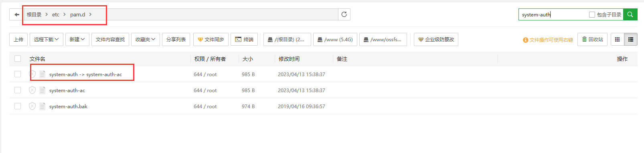Open 文件同步 file sync
The height and width of the screenshot is (153, 644).
pyautogui.click(x=211, y=39)
